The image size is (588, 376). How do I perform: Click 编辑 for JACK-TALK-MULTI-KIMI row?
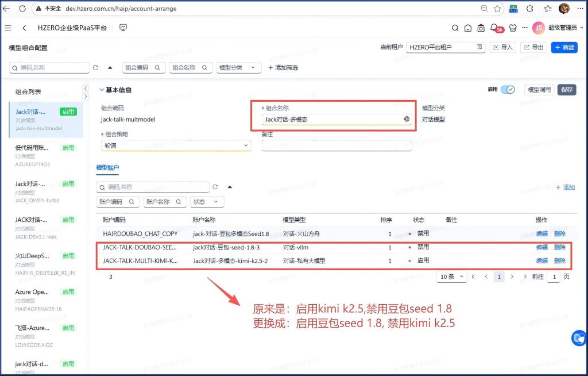tap(541, 260)
